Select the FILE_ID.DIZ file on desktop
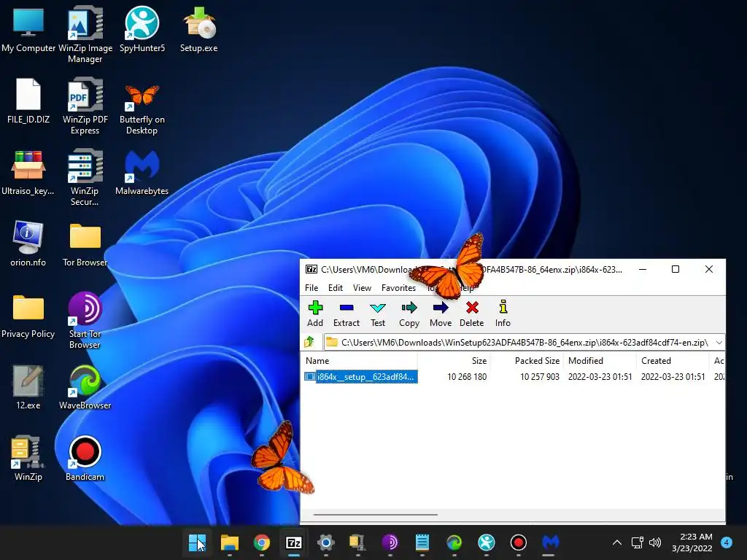This screenshot has height=560, width=747. pyautogui.click(x=28, y=101)
